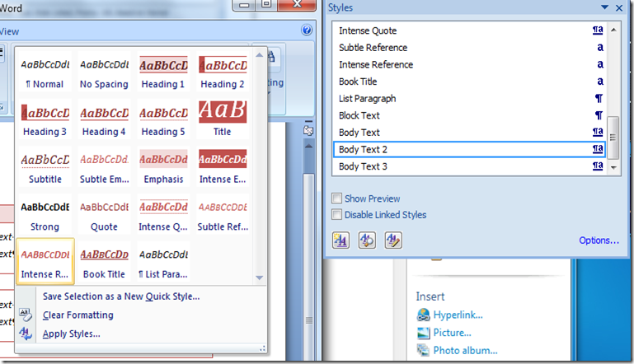634x364 pixels.
Task: Click the Photo album... link
Action: [x=465, y=350]
